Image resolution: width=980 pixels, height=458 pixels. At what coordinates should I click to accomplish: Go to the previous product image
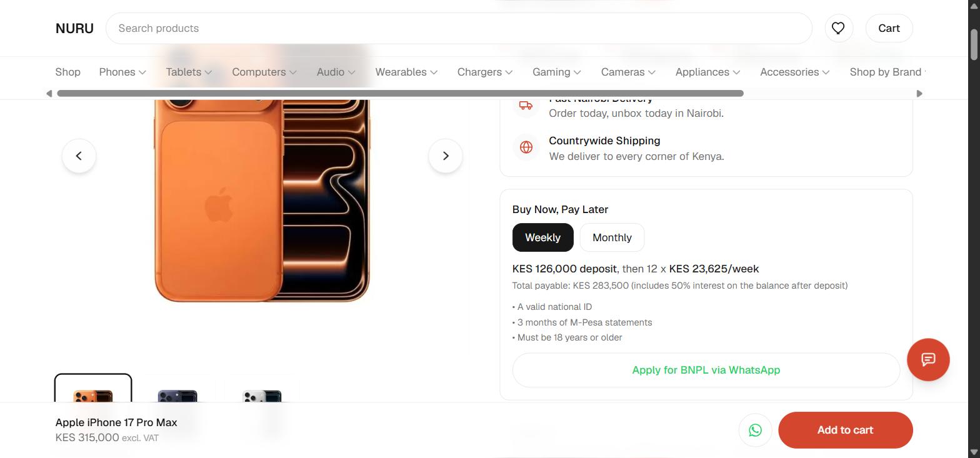pyautogui.click(x=79, y=156)
